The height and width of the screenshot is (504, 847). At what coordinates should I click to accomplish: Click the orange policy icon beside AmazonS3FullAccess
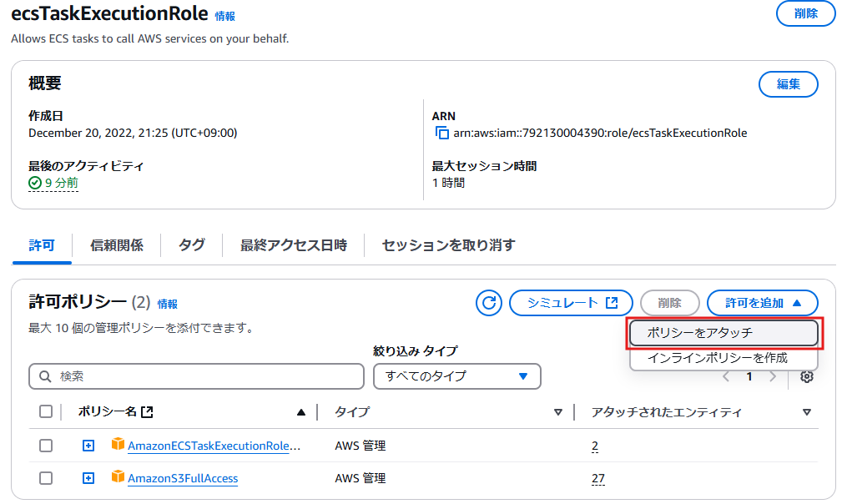point(118,476)
